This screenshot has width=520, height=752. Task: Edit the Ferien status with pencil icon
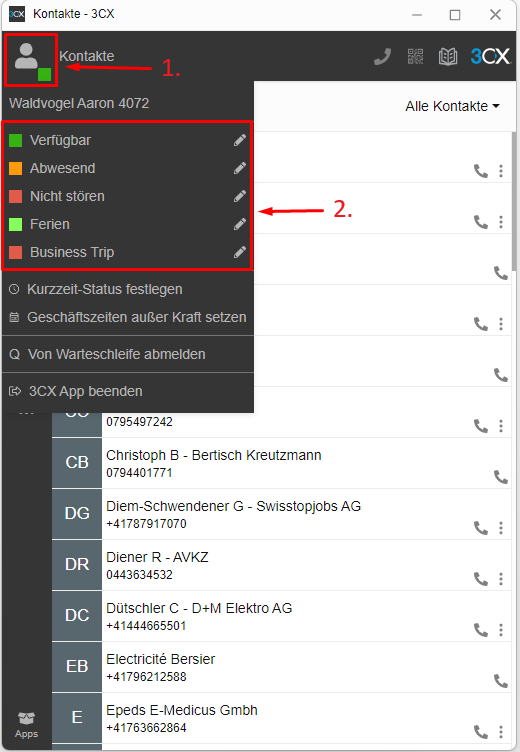click(239, 224)
